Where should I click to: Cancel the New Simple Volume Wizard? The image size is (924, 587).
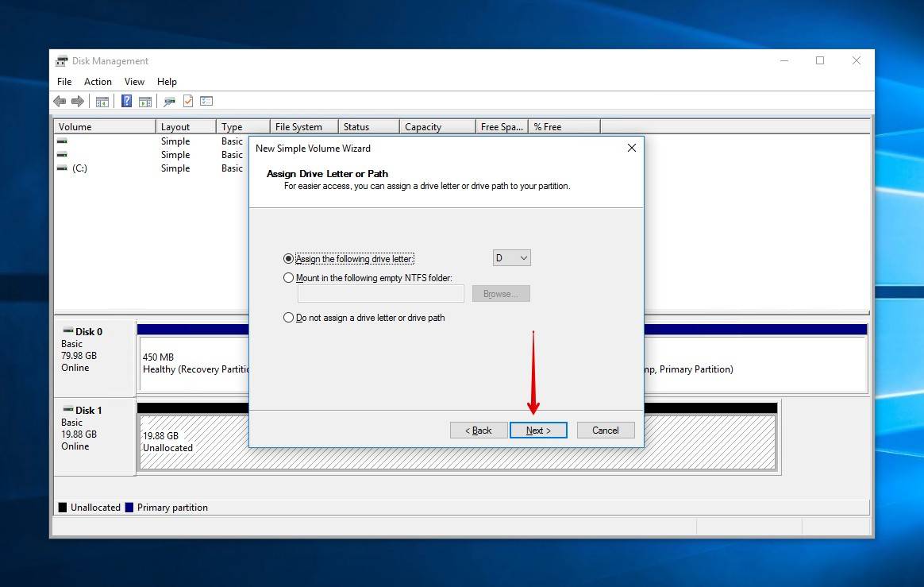coord(606,430)
